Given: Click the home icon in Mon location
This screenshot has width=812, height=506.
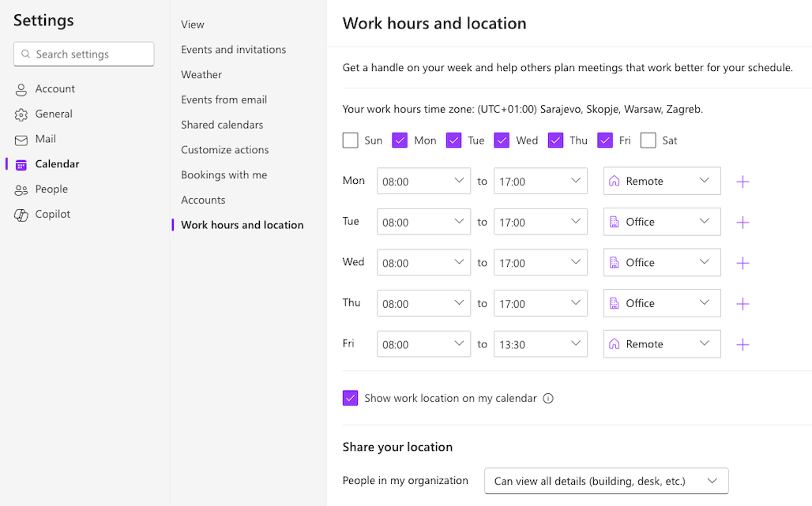Looking at the screenshot, I should coord(615,181).
